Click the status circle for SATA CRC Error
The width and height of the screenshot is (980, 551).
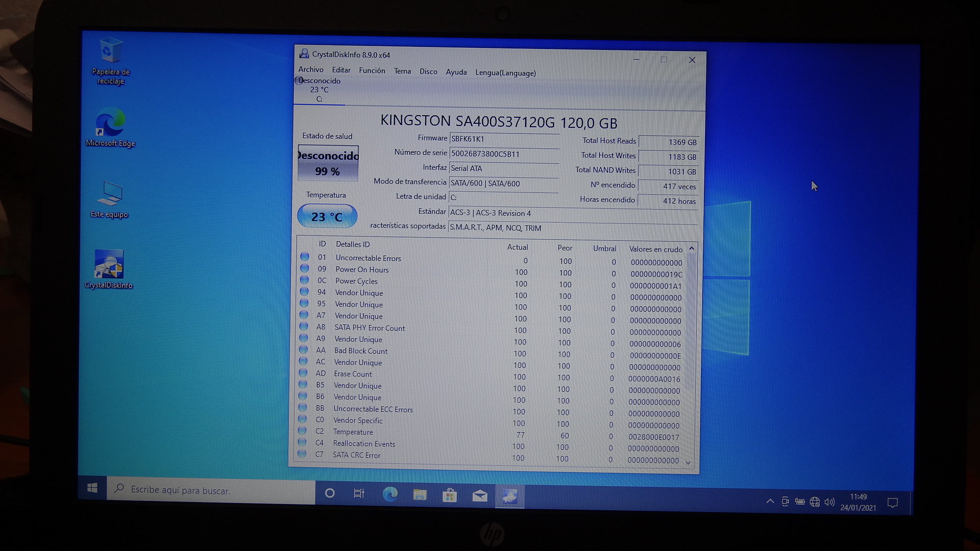coord(302,454)
